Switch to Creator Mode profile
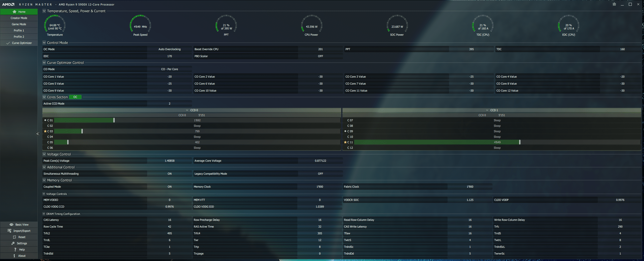 click(x=19, y=18)
